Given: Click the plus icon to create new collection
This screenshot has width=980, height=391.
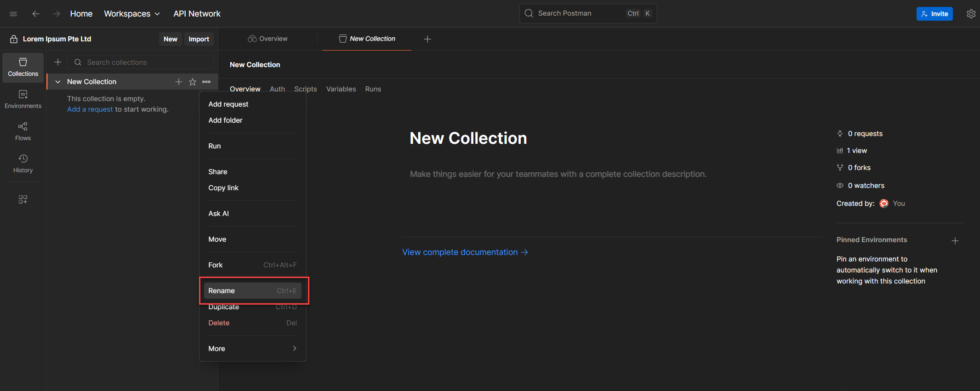Looking at the screenshot, I should (x=58, y=62).
